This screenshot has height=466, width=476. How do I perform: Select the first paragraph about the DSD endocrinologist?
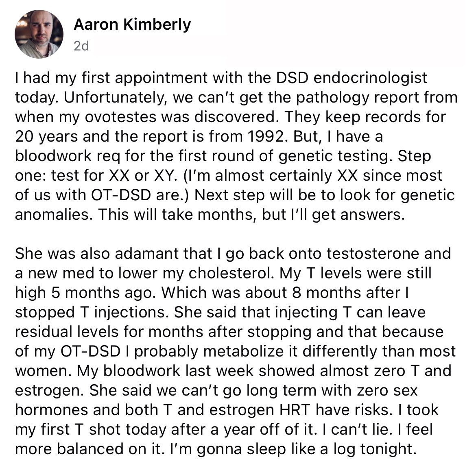236,146
